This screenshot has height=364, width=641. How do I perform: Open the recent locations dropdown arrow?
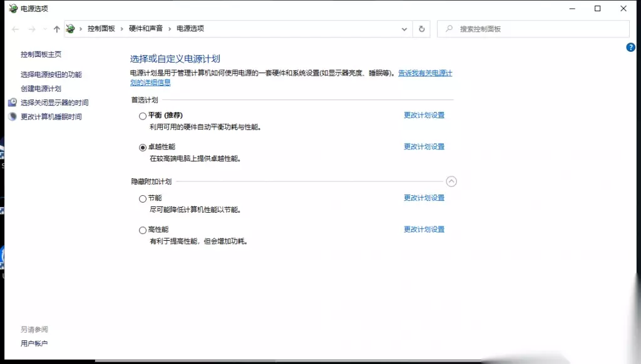(45, 29)
